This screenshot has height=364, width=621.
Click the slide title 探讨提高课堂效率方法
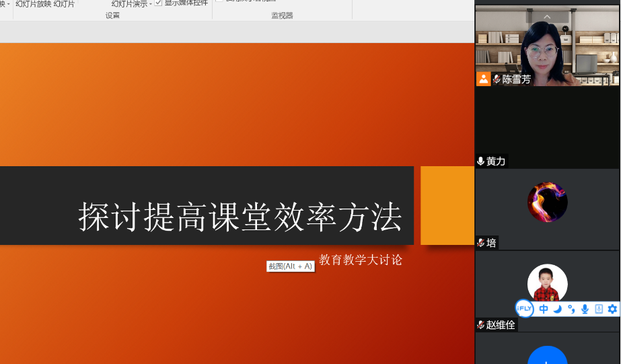point(240,217)
